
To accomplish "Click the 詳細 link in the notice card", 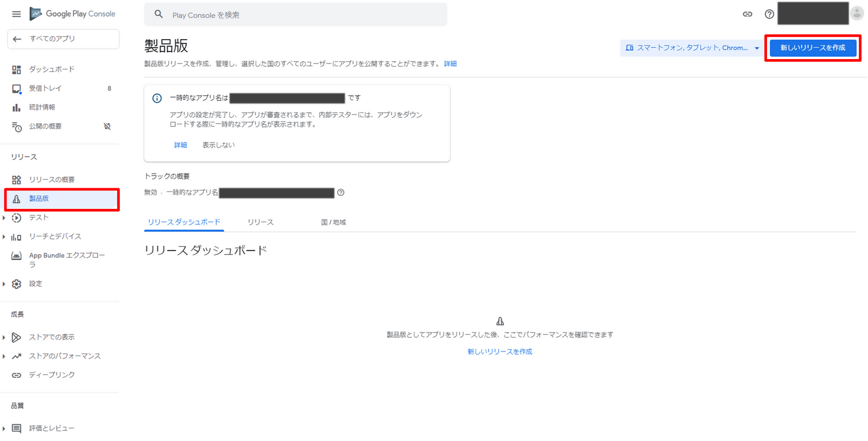I will click(x=181, y=145).
